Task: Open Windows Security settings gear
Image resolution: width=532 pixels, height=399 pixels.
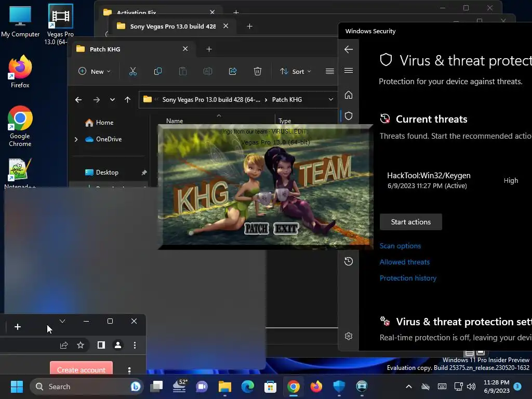Action: [349, 336]
